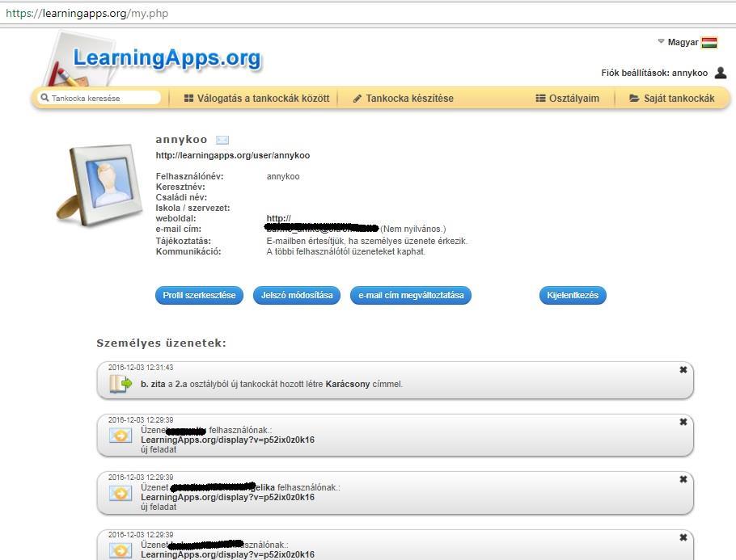The height and width of the screenshot is (560, 736).
Task: Open the Magyar language dropdown
Action: pyautogui.click(x=679, y=42)
